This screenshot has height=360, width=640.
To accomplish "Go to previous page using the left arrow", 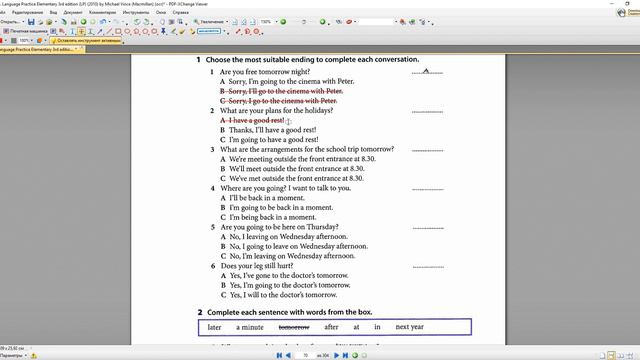I will tap(288, 356).
